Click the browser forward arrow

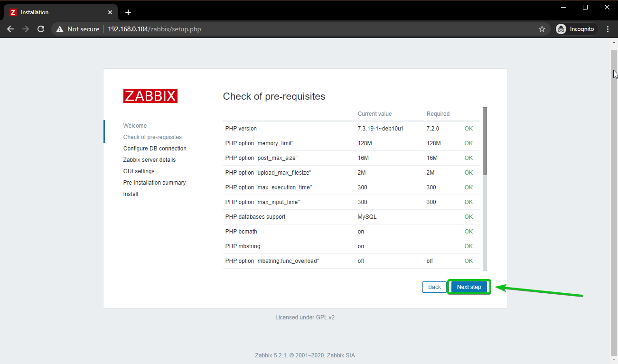click(x=26, y=29)
